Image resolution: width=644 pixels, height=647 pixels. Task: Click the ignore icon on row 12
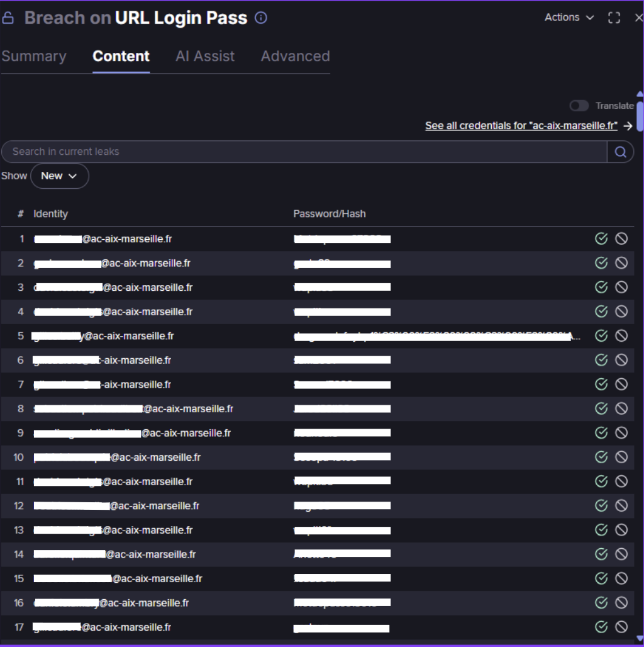click(x=621, y=505)
